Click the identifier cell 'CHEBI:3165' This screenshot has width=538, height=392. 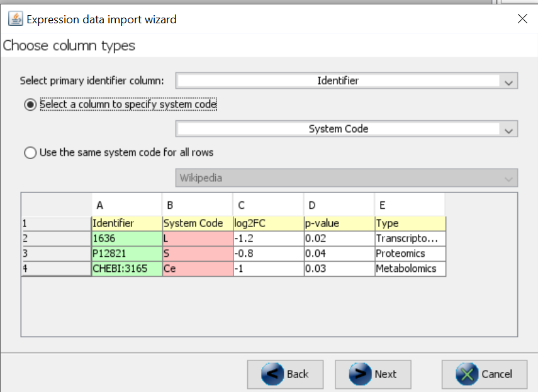127,269
